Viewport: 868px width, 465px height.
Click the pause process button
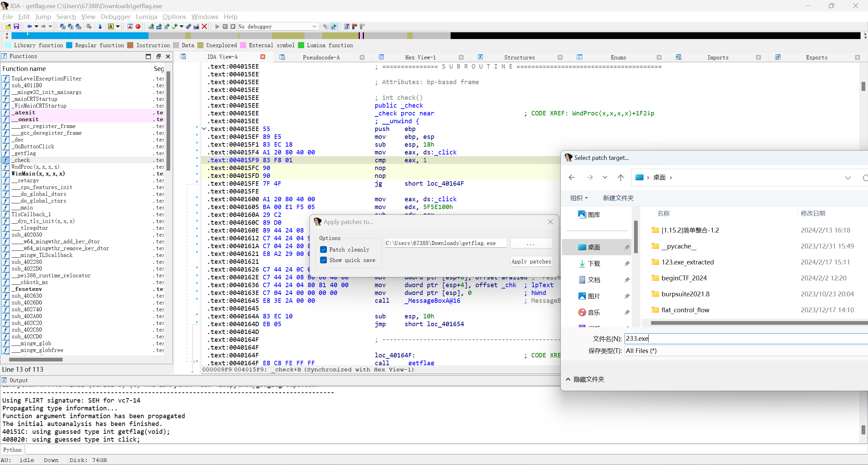[225, 26]
